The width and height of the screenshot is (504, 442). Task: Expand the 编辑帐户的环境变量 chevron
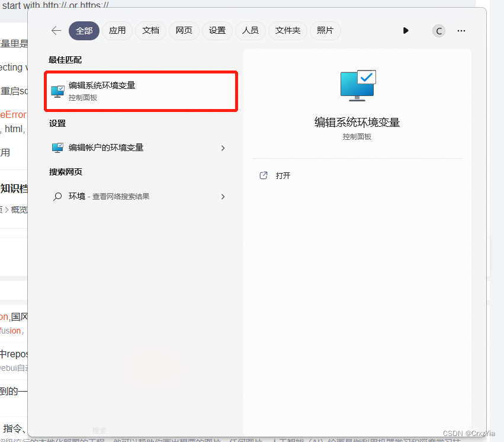point(223,148)
